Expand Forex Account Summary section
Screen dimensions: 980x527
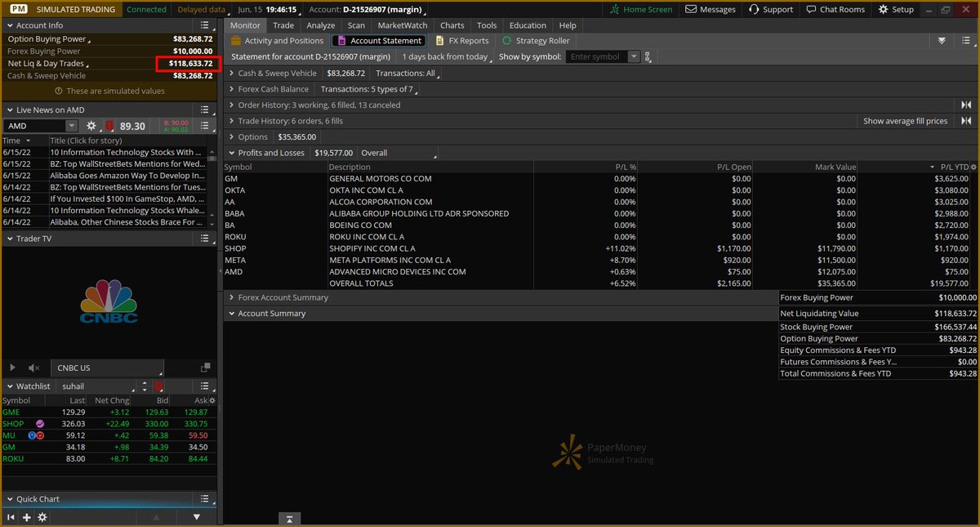point(231,297)
